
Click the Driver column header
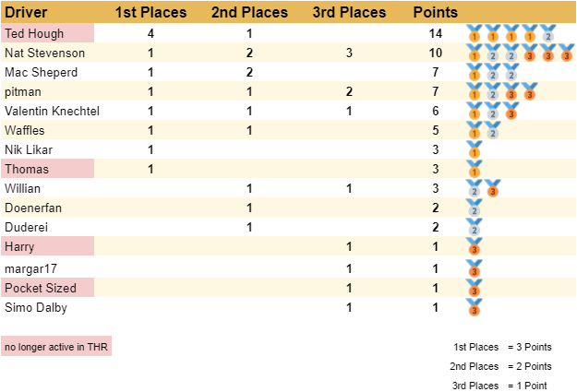click(27, 13)
